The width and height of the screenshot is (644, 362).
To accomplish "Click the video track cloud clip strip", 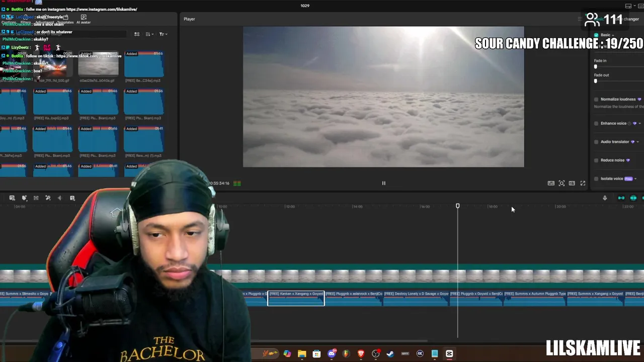I will tap(322, 276).
